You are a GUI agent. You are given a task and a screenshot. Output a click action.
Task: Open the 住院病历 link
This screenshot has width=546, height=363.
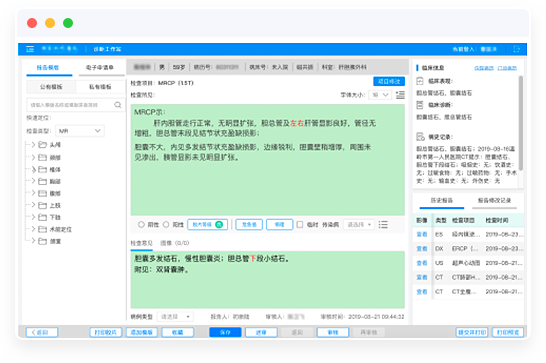tap(484, 68)
